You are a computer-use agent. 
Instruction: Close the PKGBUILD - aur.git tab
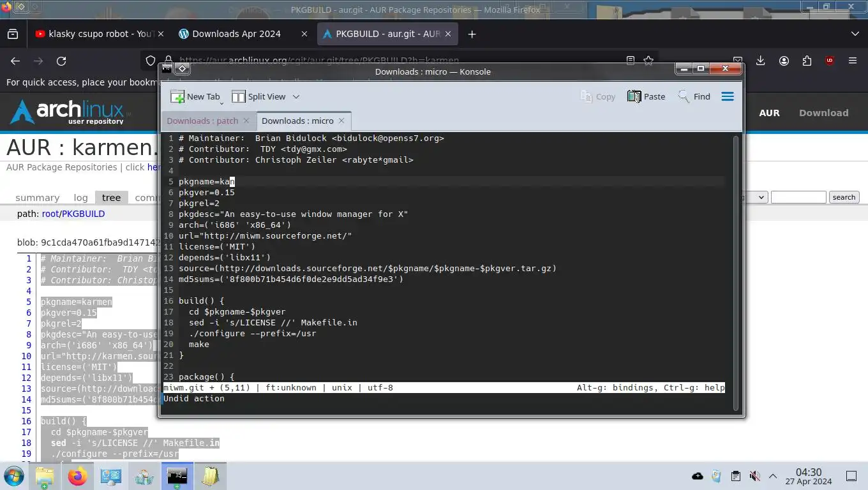point(448,34)
